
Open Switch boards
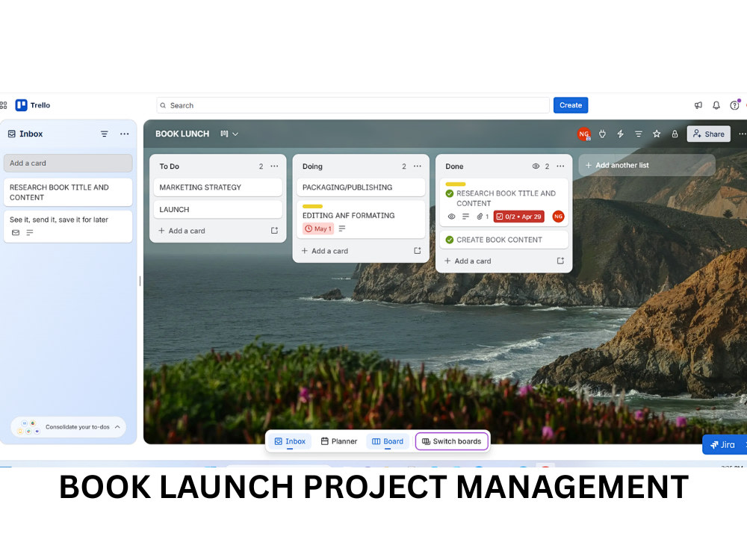452,441
